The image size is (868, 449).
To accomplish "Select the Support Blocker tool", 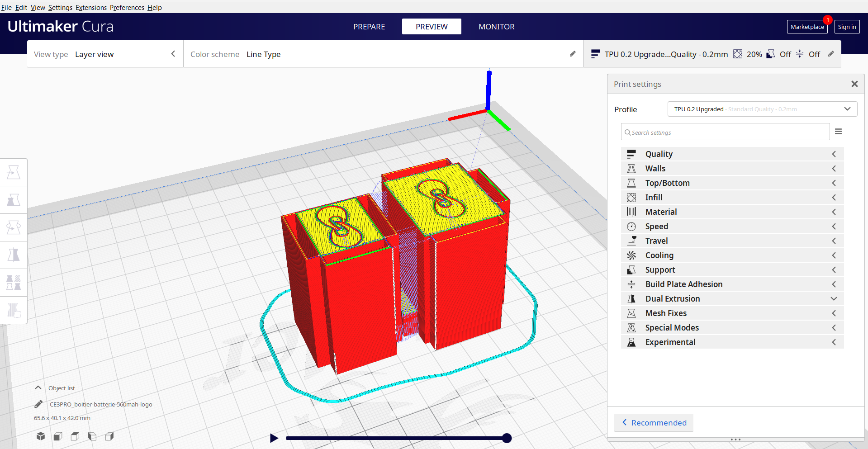I will point(14,310).
